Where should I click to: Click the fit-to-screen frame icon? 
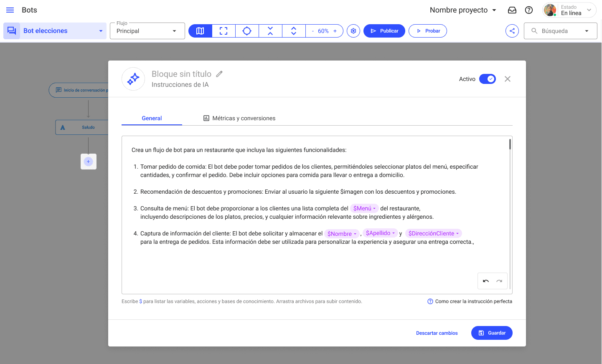(224, 31)
